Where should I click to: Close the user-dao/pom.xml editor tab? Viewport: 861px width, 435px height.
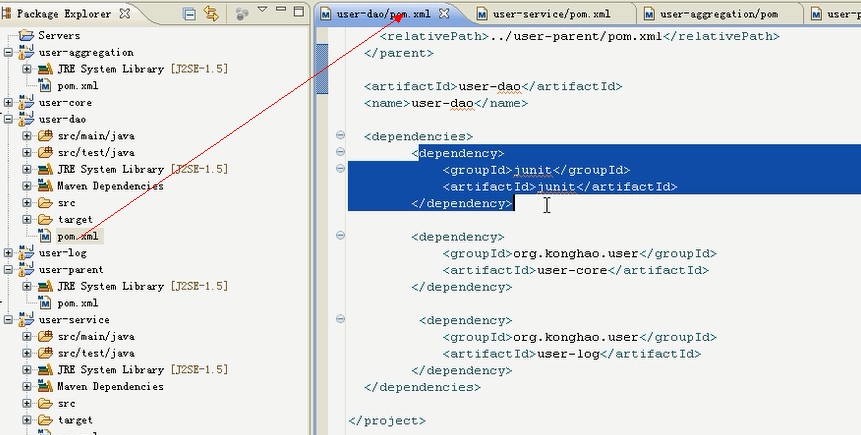[x=445, y=14]
